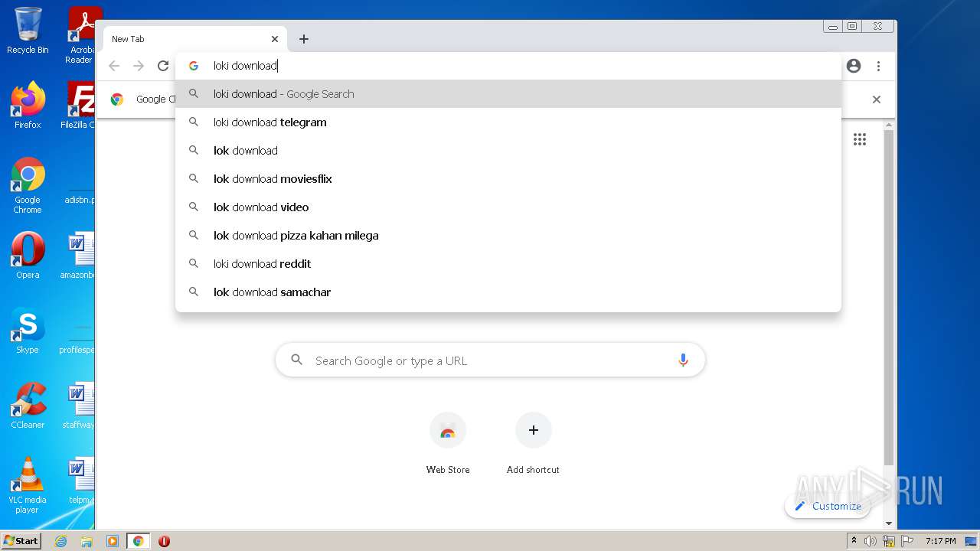Open the Opera desktop shortcut
Image resolution: width=980 pixels, height=551 pixels.
coord(28,255)
